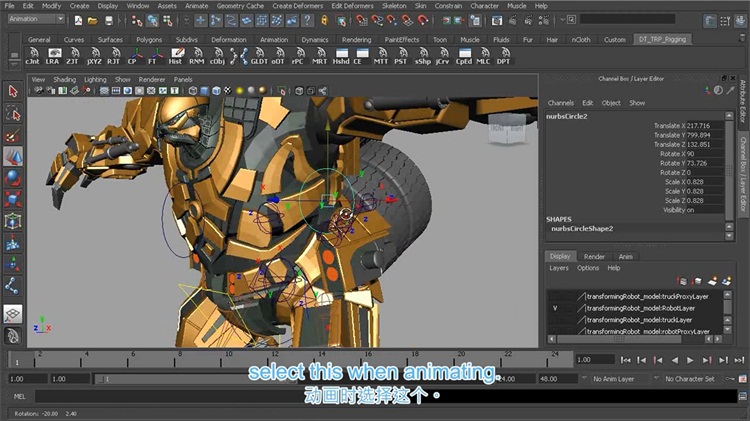Click the DPT shelf button

[x=503, y=56]
